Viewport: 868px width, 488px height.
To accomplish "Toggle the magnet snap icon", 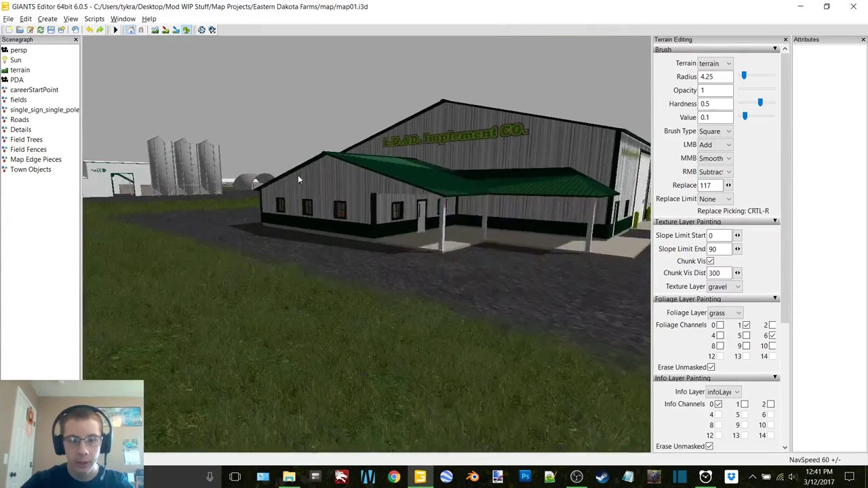I will (141, 30).
